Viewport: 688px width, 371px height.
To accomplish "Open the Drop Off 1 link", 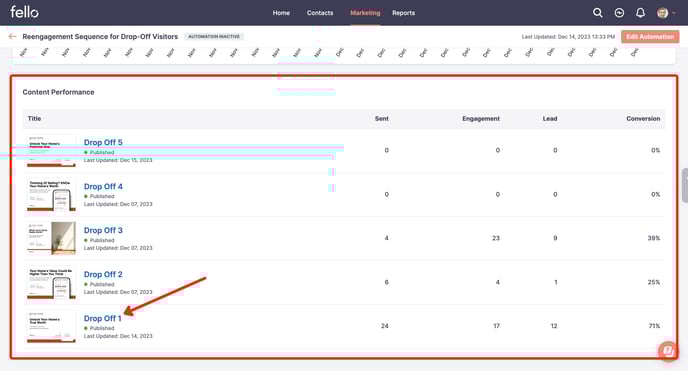I will 103,318.
